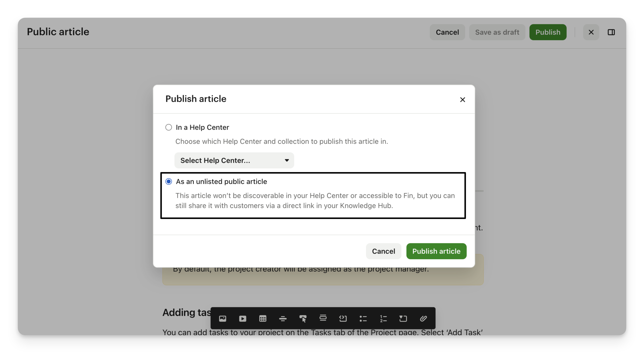Select the unlisted public article radio button
Screen dimensions: 644x353
click(169, 181)
